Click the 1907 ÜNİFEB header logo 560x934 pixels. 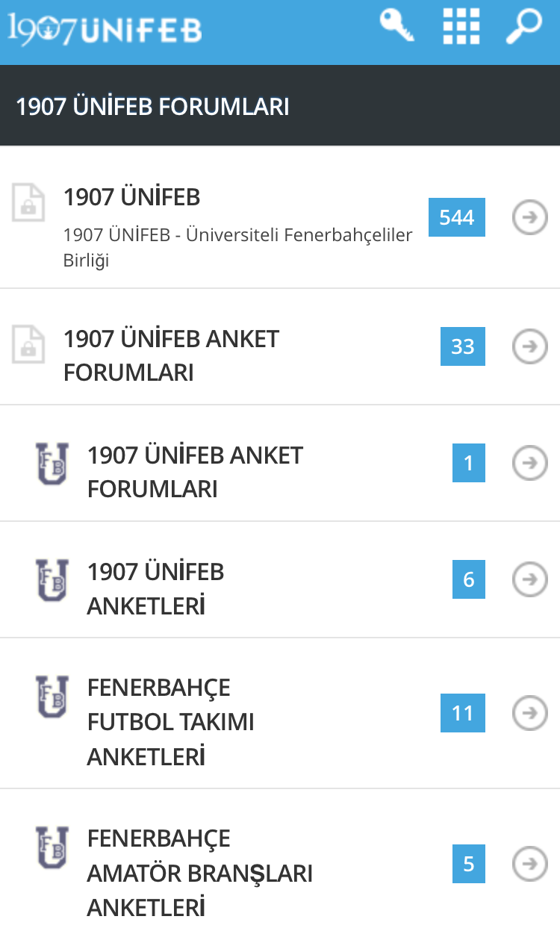pyautogui.click(x=105, y=29)
